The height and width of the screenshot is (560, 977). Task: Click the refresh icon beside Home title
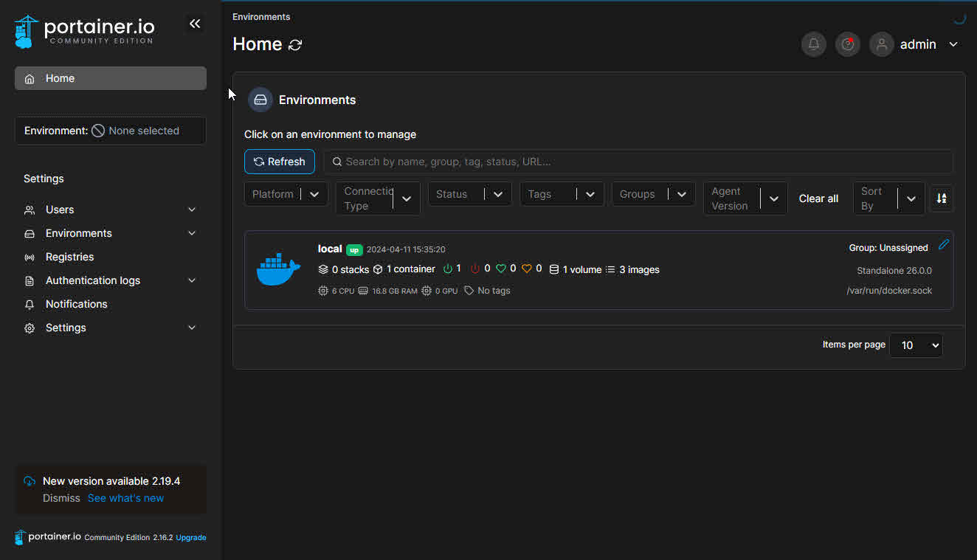pos(295,45)
